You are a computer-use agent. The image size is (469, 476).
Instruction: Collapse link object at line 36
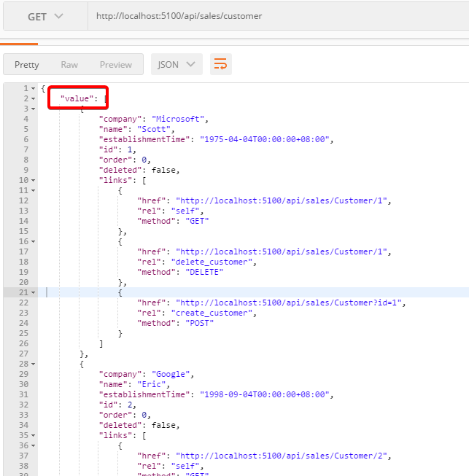coord(34,445)
